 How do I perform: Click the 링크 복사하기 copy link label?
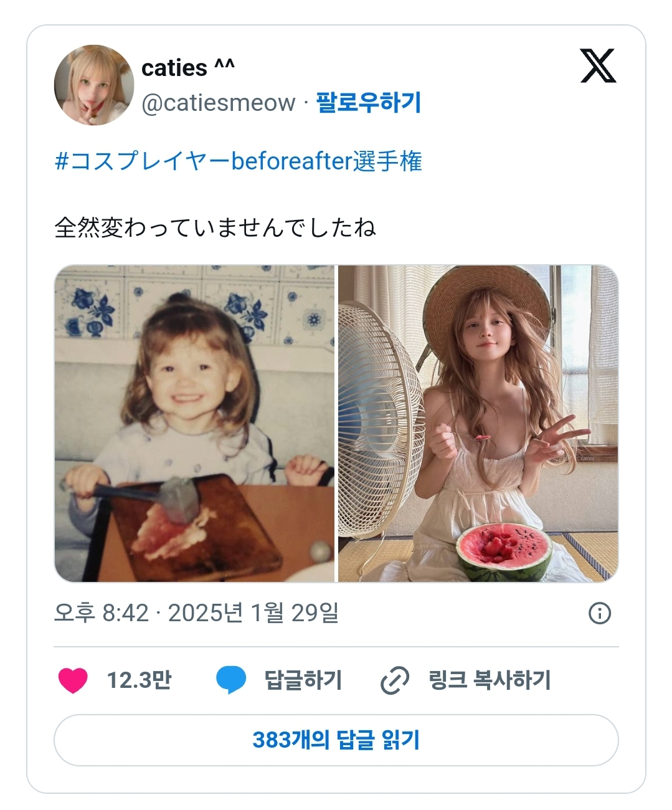pos(490,680)
